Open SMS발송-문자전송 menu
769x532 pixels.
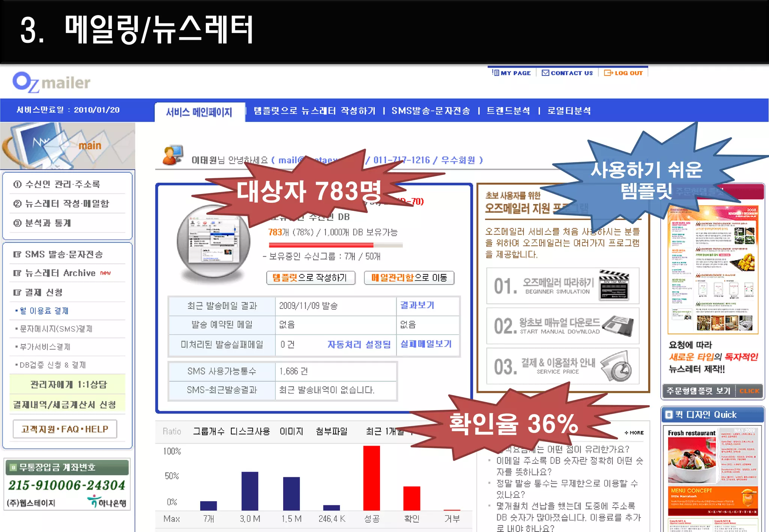tap(431, 111)
